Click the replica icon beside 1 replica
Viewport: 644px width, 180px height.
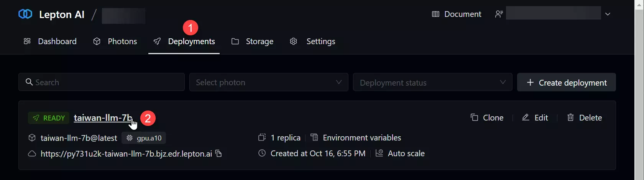click(262, 137)
